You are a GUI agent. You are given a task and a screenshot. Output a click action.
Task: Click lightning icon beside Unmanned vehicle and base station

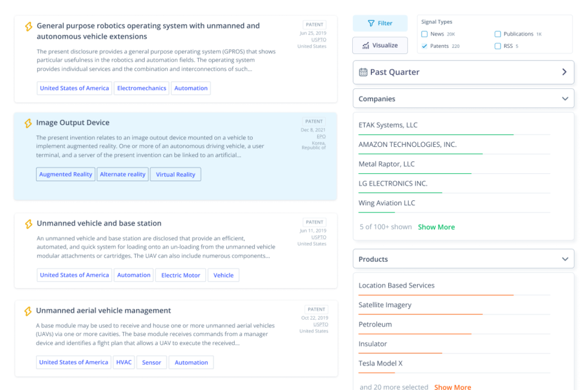(x=29, y=224)
